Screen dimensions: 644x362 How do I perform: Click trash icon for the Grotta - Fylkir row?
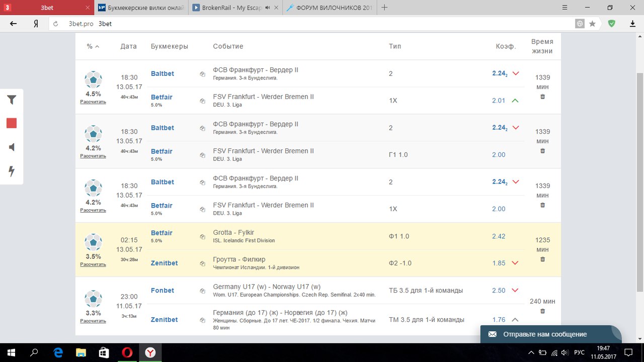[542, 259]
